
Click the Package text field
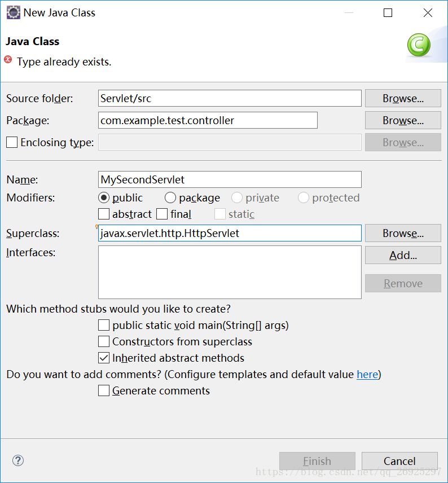click(208, 120)
